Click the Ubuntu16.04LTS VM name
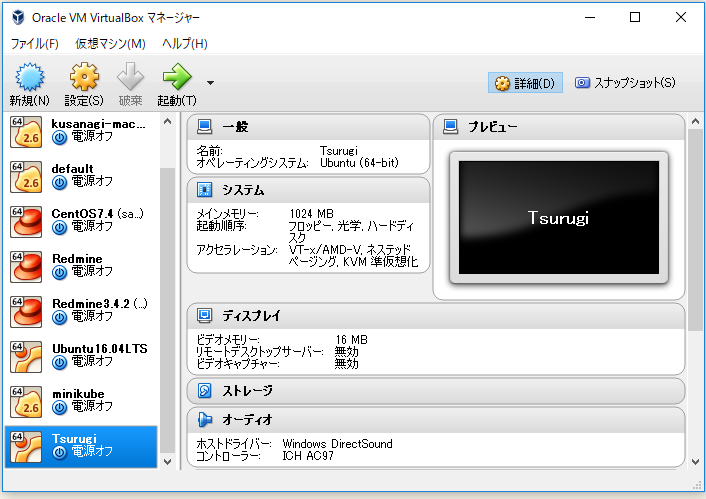The width and height of the screenshot is (706, 499). tap(100, 349)
